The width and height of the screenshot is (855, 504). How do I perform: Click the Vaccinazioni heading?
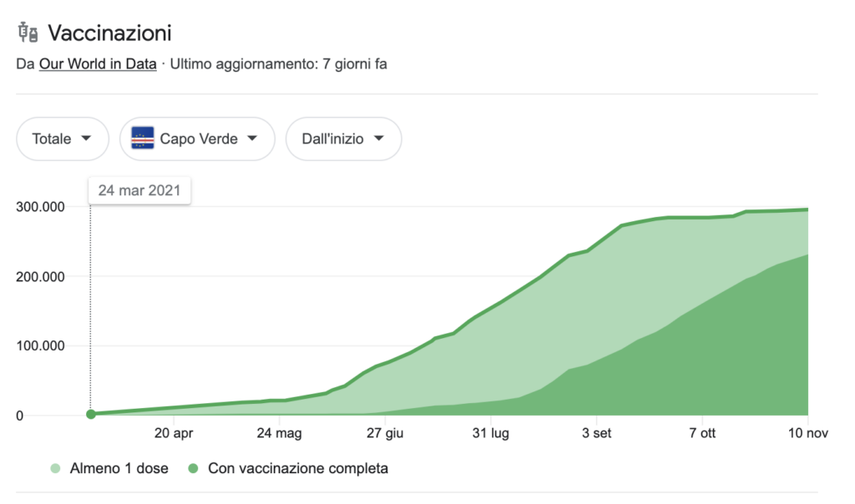pyautogui.click(x=109, y=33)
